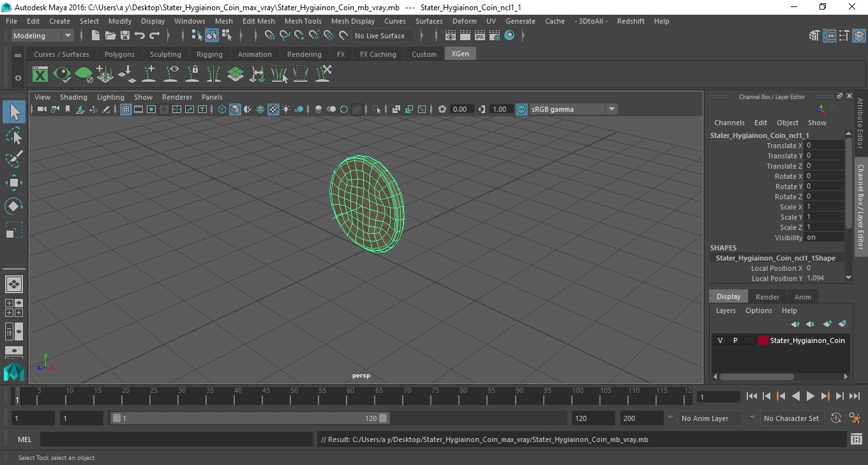
Task: Toggle color management ON button
Action: pyautogui.click(x=521, y=109)
